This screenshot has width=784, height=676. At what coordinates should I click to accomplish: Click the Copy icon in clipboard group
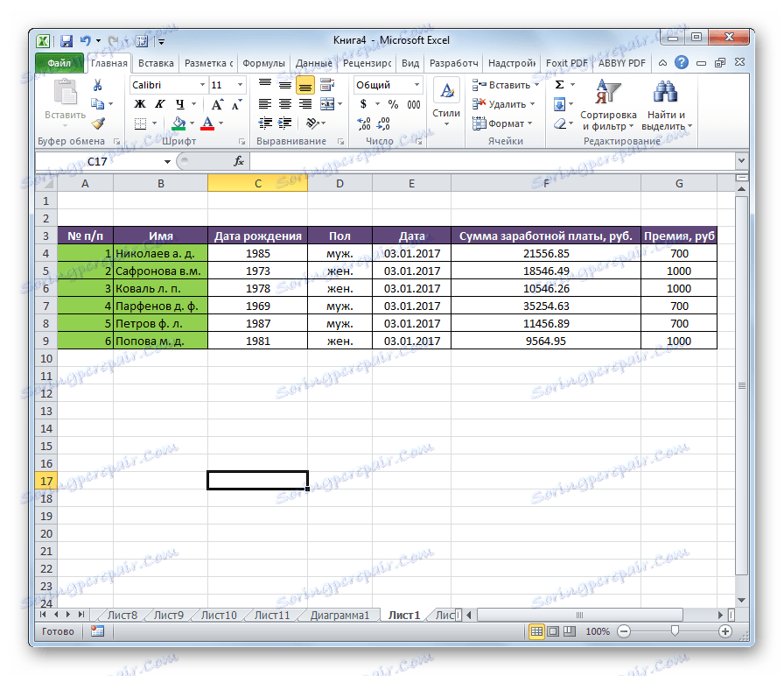[97, 104]
